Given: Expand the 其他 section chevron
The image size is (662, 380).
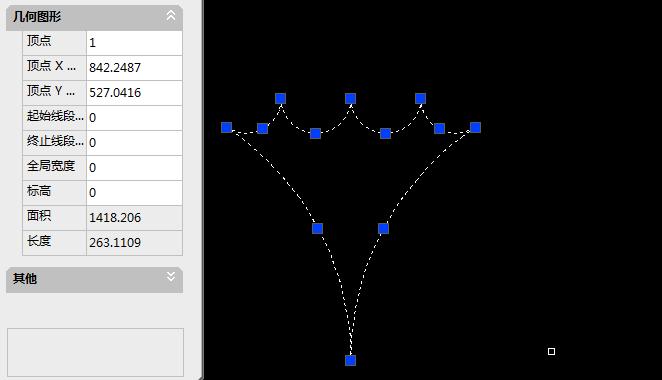Looking at the screenshot, I should (171, 277).
